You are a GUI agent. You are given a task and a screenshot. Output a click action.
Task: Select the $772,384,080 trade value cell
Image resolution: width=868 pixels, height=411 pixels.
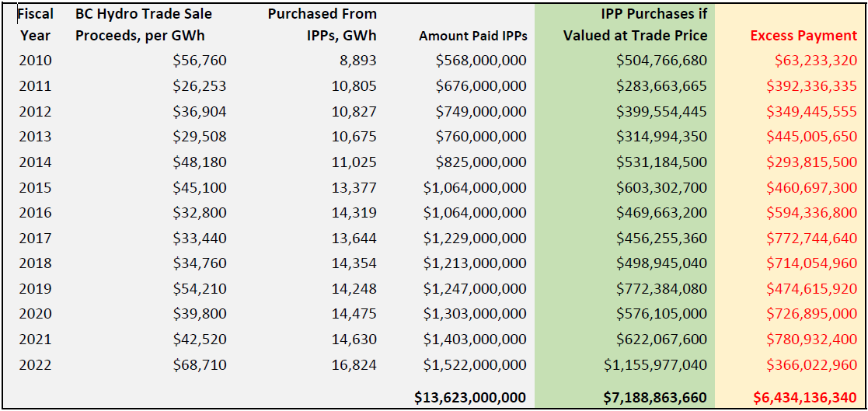(x=661, y=288)
